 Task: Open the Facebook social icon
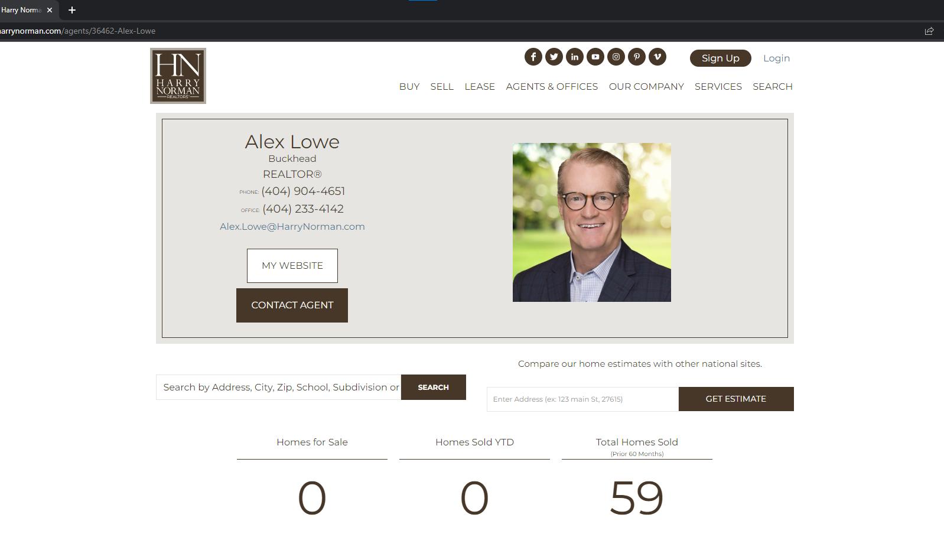coord(533,57)
